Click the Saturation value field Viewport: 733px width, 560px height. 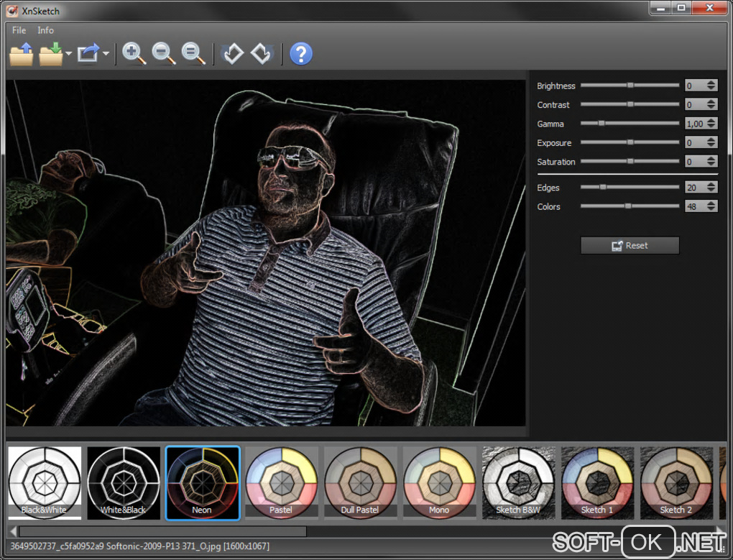pos(695,162)
